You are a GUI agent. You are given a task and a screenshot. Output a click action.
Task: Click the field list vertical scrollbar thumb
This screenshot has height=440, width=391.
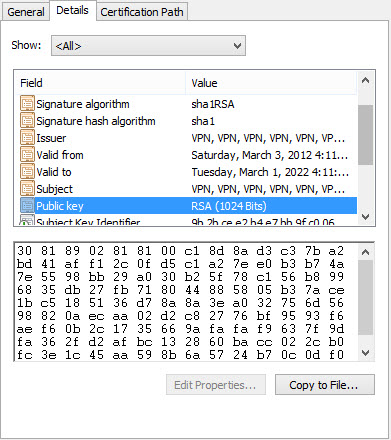[365, 135]
